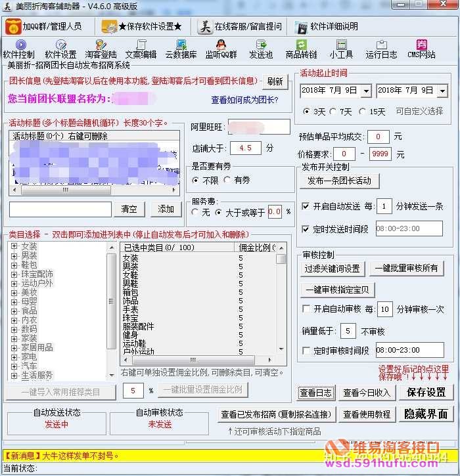Open 查看日志 button
The height and width of the screenshot is (476, 460).
pos(316,393)
